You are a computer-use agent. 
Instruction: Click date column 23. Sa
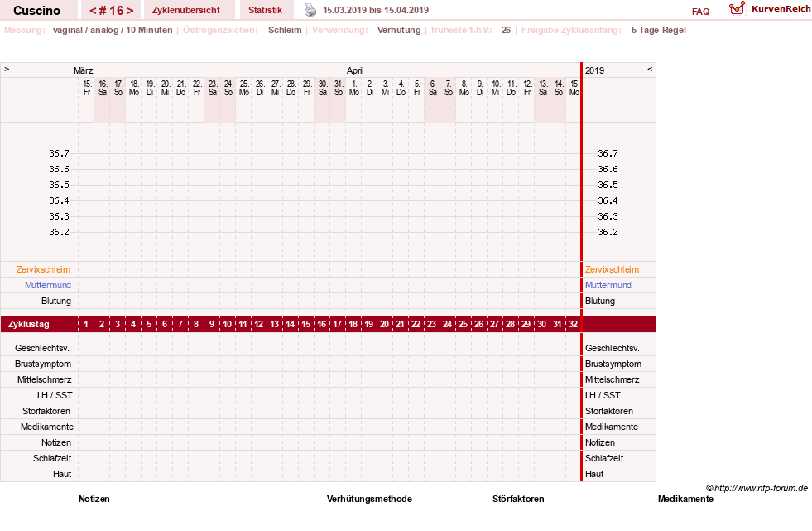click(213, 88)
